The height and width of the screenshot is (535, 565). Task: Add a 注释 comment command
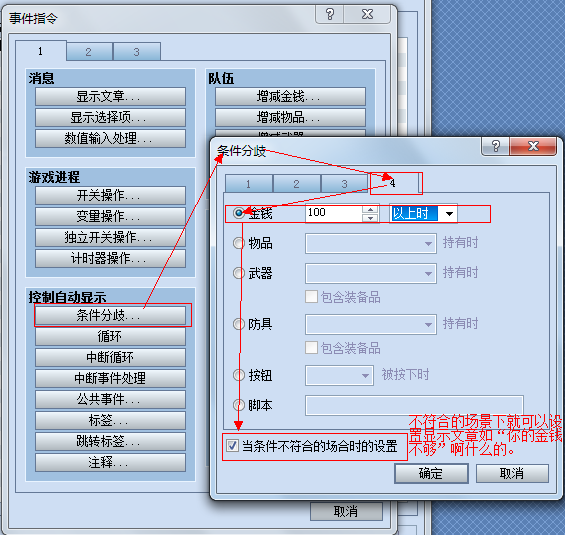coord(110,462)
